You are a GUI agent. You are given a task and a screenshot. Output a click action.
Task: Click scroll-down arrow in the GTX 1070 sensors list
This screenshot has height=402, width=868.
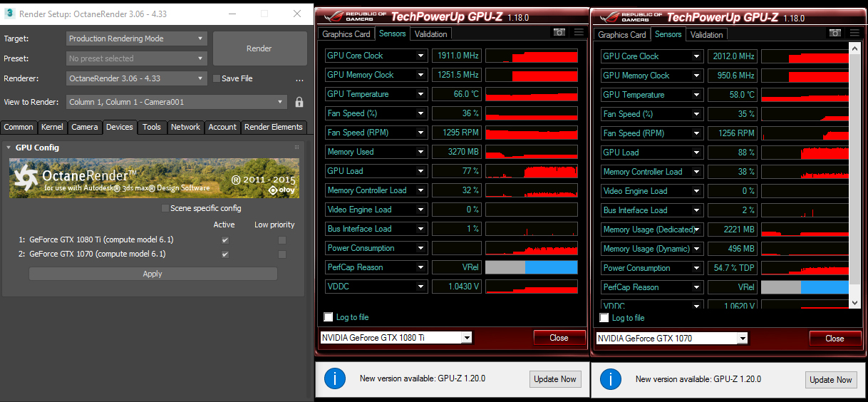[856, 302]
